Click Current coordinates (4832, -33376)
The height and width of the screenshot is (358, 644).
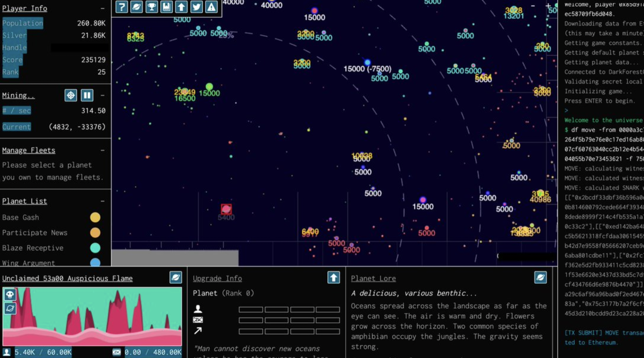pyautogui.click(x=77, y=127)
